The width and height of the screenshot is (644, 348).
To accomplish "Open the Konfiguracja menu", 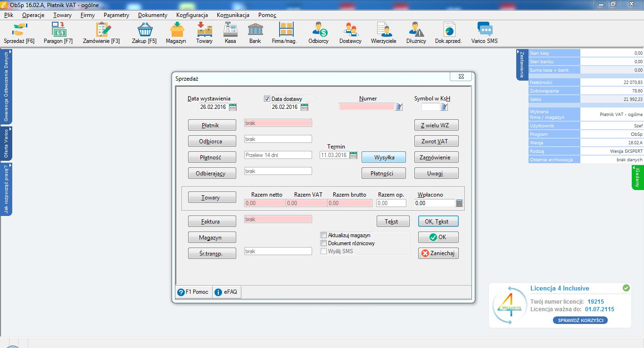I will point(192,15).
